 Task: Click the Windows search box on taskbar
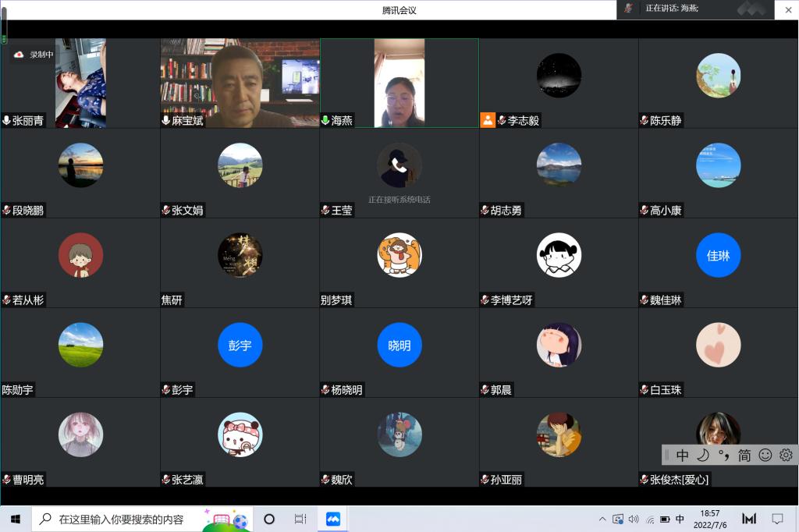(117, 519)
